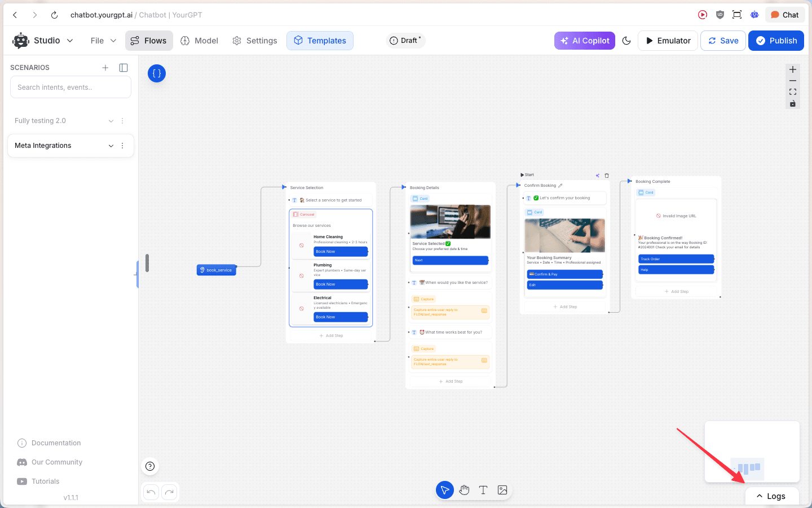The width and height of the screenshot is (812, 508).
Task: Open the File menu
Action: tap(103, 41)
